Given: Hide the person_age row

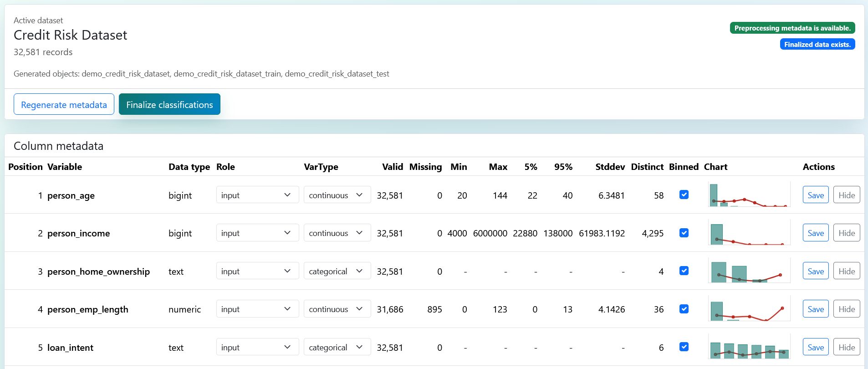Looking at the screenshot, I should click(x=847, y=195).
